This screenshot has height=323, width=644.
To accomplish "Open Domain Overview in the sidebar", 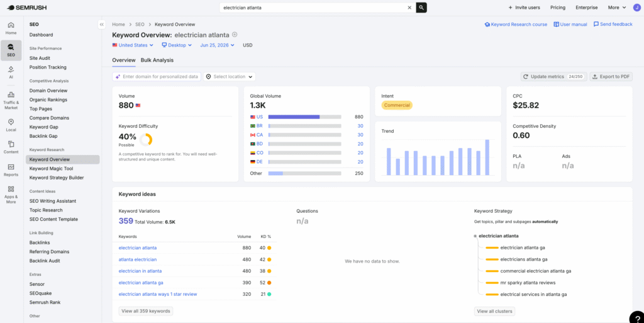I will (x=48, y=91).
